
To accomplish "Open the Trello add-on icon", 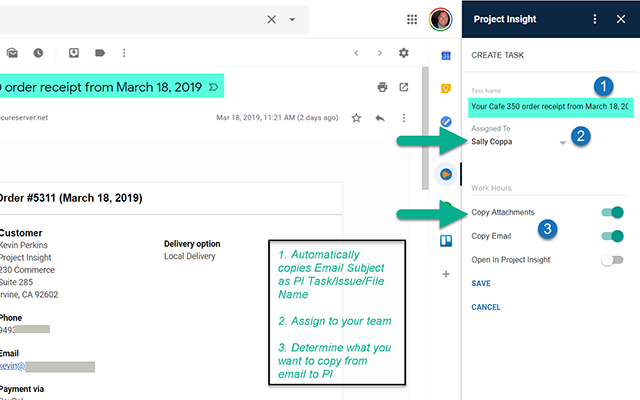I will click(x=446, y=241).
